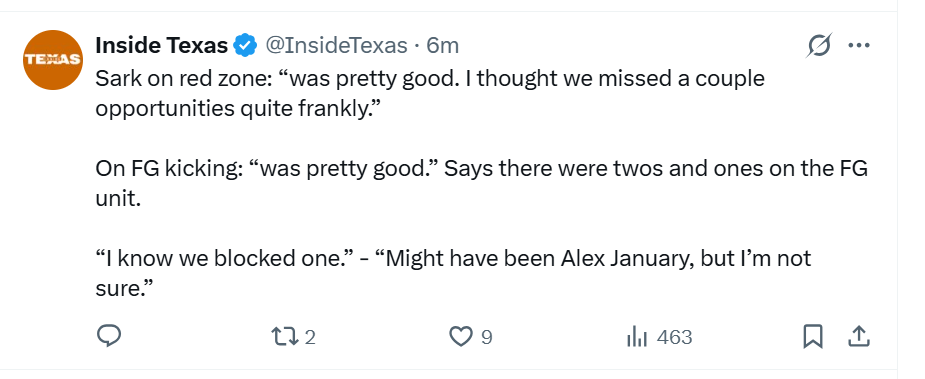Reply using the speech bubble icon

click(x=109, y=336)
